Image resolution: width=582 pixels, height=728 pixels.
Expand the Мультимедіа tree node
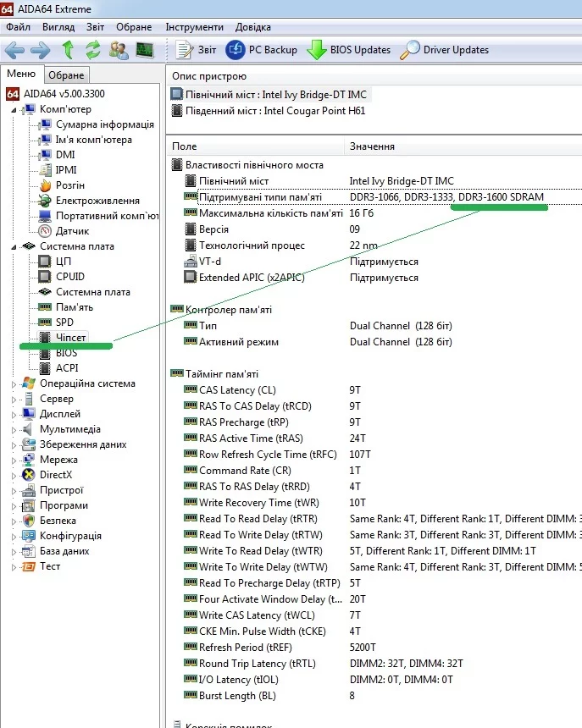14,429
